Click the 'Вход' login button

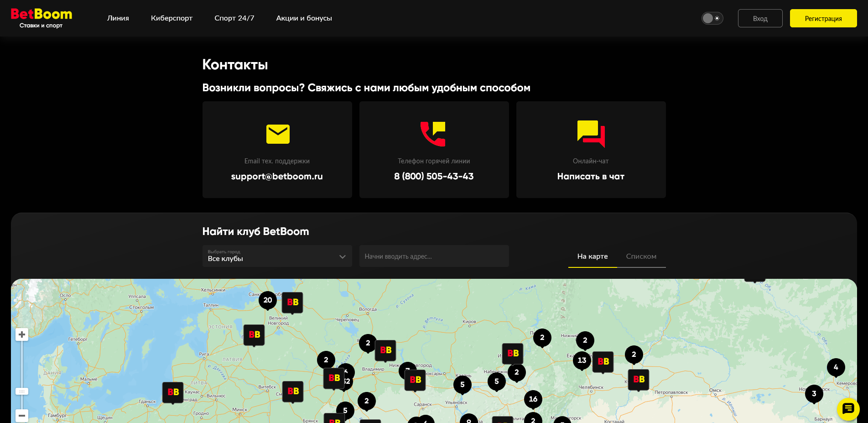coord(760,18)
